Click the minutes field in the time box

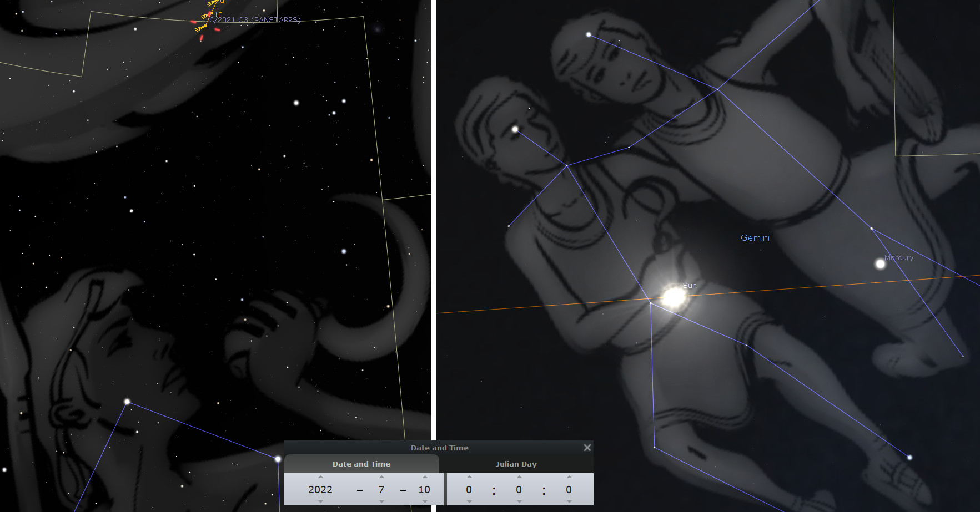point(519,489)
